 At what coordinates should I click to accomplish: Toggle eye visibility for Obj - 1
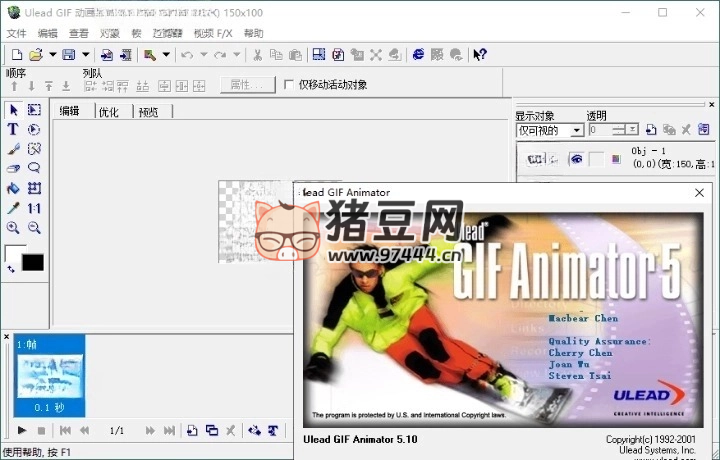[576, 159]
